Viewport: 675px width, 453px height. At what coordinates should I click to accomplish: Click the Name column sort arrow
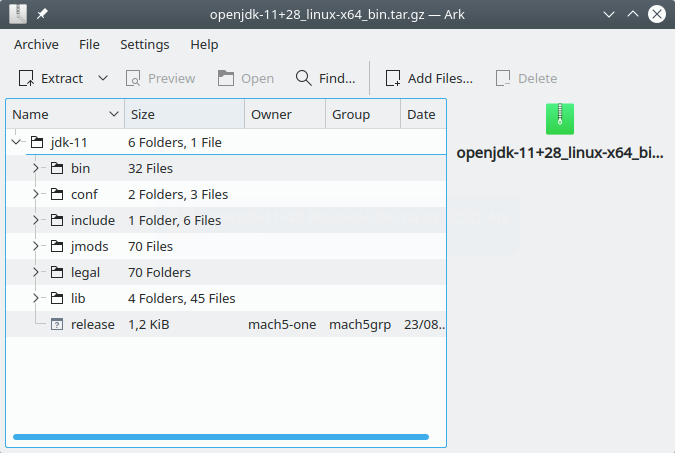point(114,115)
